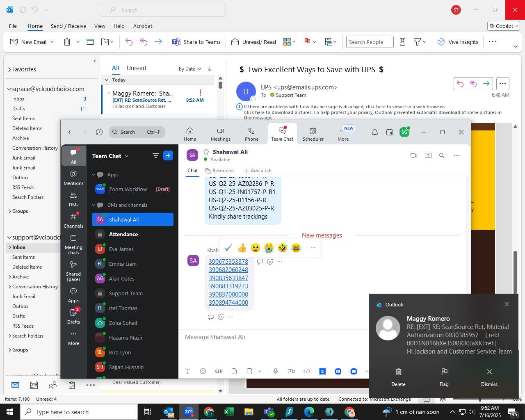The height and width of the screenshot is (420, 525).
Task: Click the Reply All arrow in Outlook ribbon
Action: coord(144,42)
